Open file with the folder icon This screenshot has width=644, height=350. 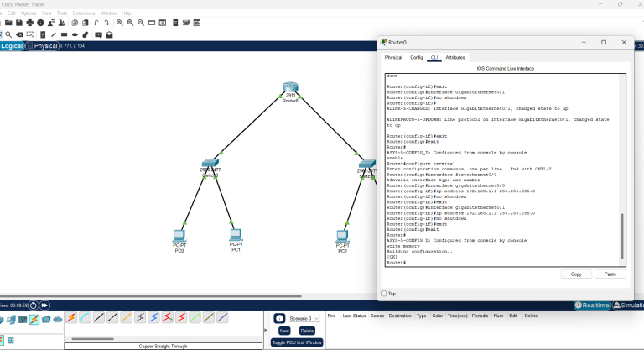pos(8,23)
